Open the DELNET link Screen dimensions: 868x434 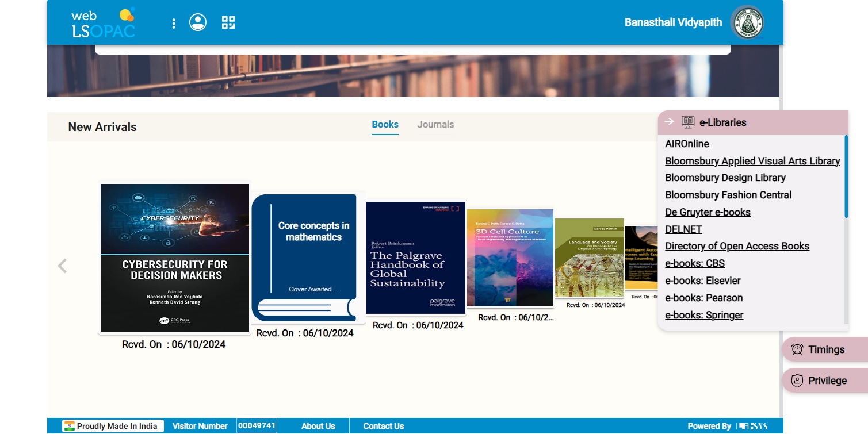click(683, 229)
